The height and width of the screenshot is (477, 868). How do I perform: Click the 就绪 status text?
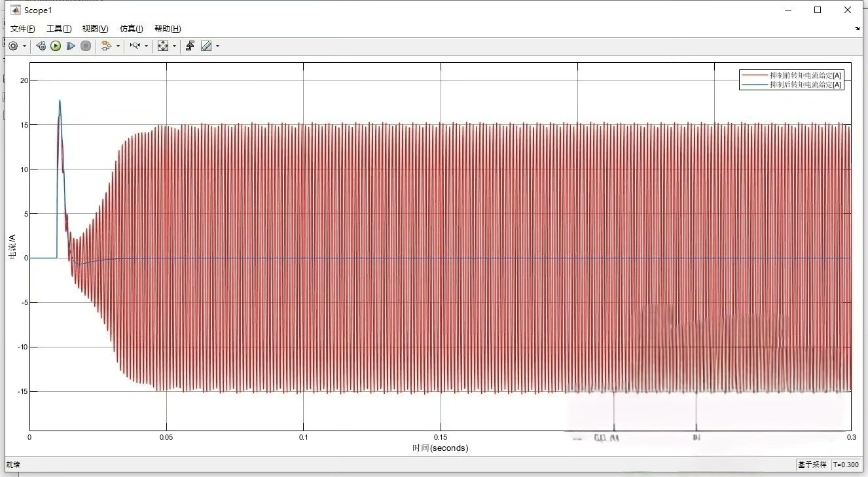13,465
